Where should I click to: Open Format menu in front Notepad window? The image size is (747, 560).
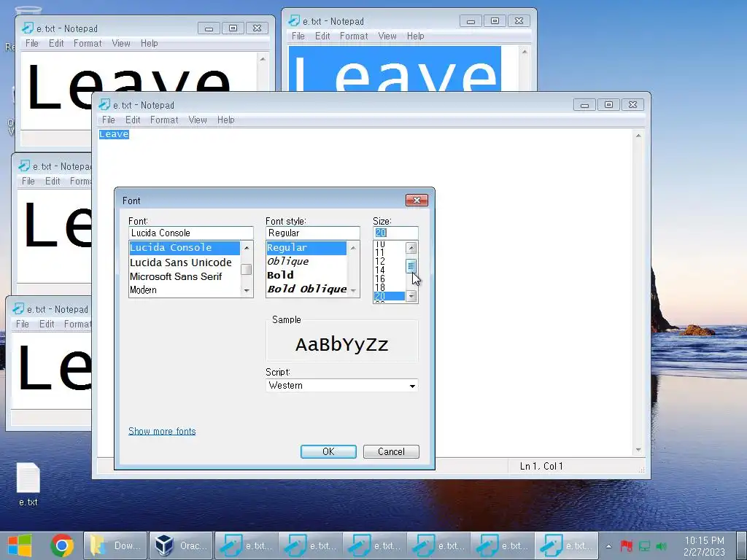click(x=164, y=120)
